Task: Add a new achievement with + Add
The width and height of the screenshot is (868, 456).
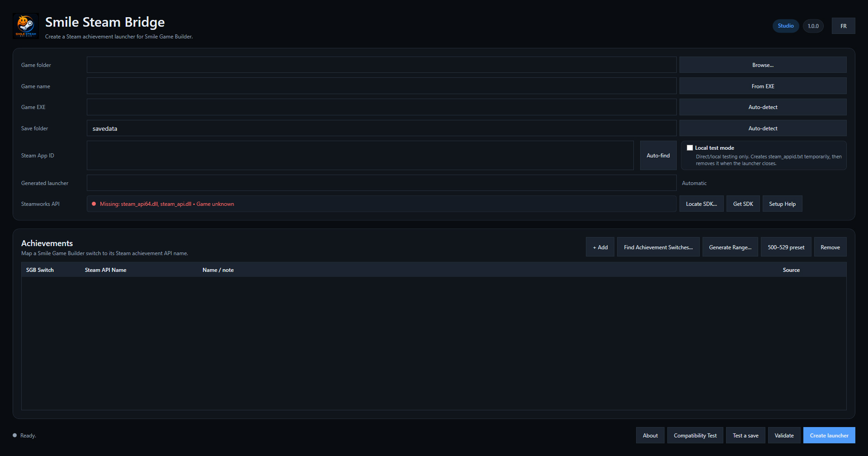Action: 600,247
